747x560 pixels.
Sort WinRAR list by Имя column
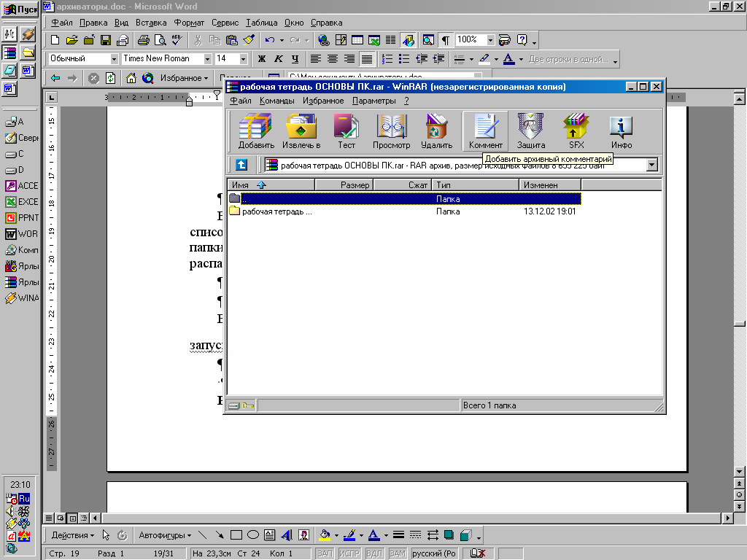[x=271, y=184]
